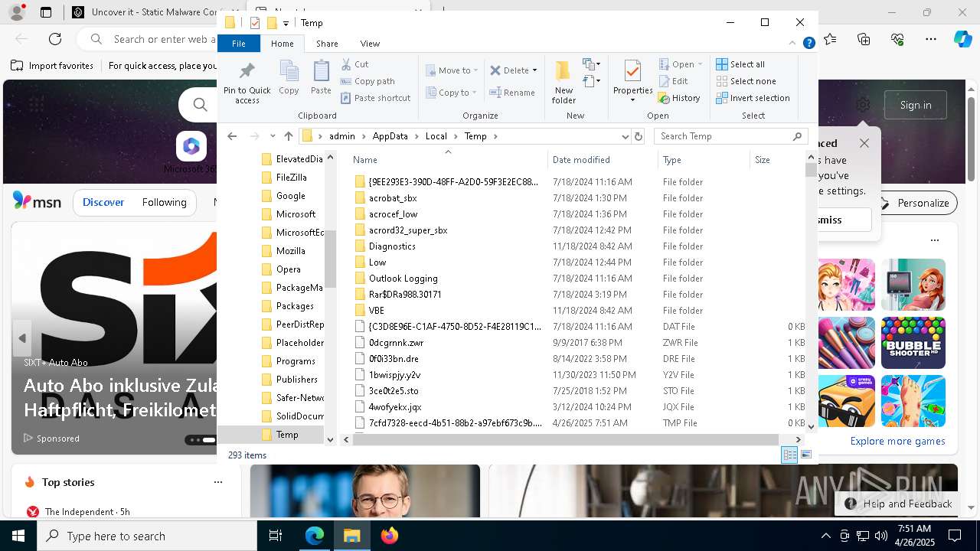This screenshot has height=551, width=980.
Task: Click the Rename command
Action: tap(512, 93)
